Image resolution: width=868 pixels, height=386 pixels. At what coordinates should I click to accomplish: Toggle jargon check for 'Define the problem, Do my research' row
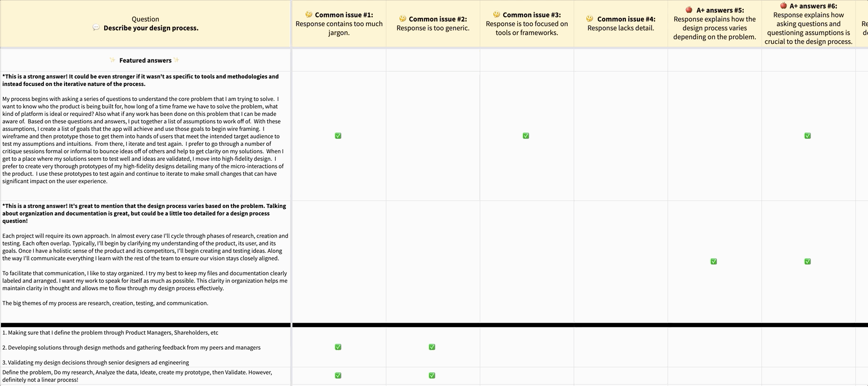338,376
